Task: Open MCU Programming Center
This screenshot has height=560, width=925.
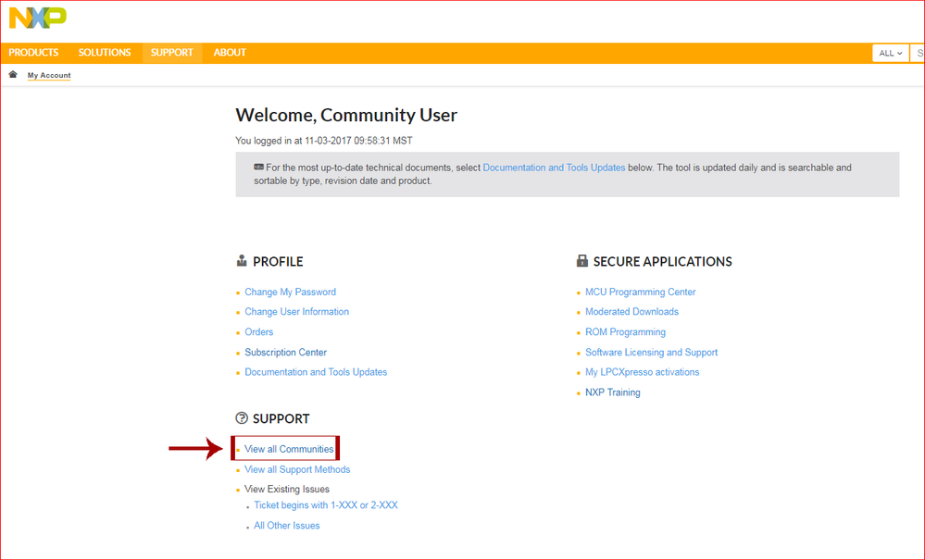Action: point(640,292)
